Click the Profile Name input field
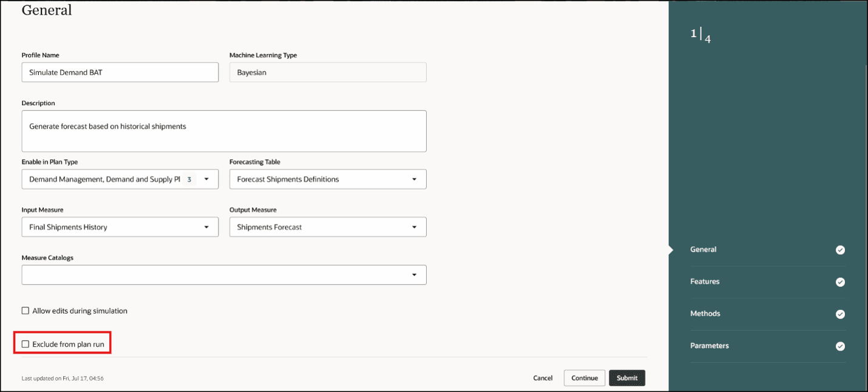Screen dimensions: 868x392 [x=120, y=72]
